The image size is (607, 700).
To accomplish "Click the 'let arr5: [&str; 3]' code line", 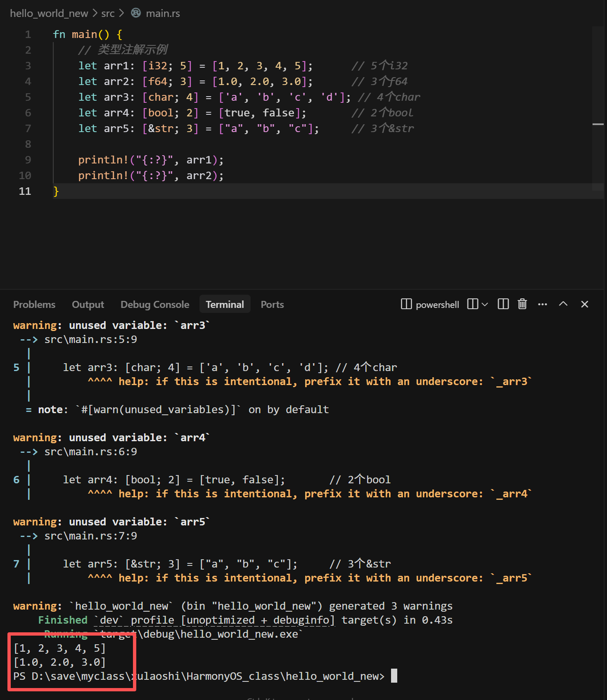I will (x=199, y=128).
